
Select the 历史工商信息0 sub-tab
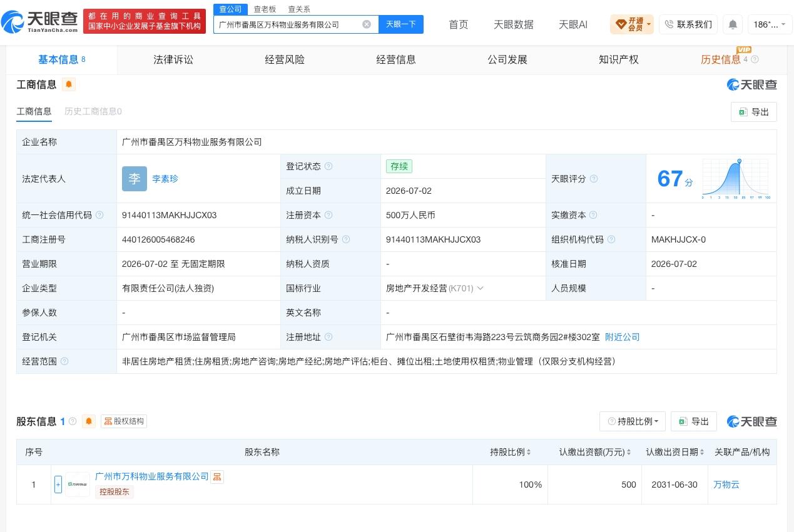(x=93, y=111)
